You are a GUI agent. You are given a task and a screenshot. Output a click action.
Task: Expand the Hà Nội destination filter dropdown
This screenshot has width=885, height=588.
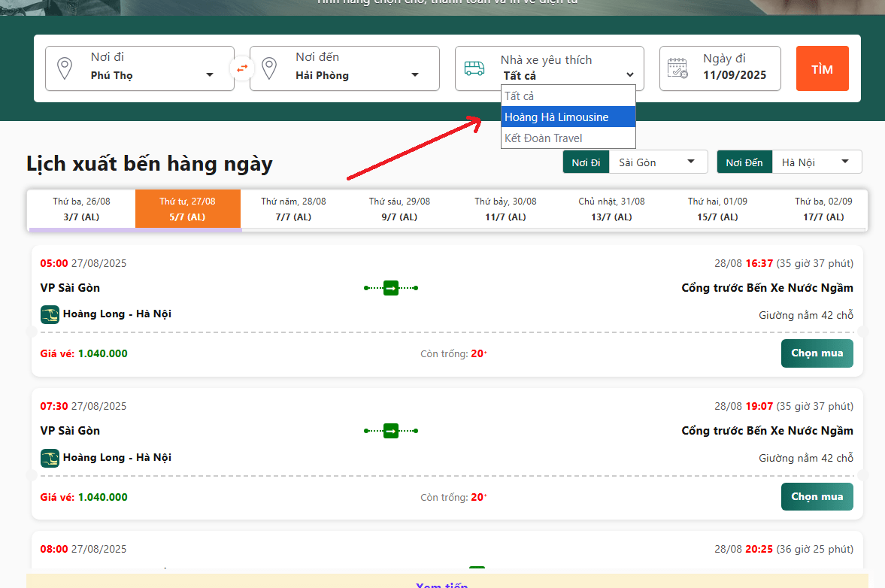[816, 162]
